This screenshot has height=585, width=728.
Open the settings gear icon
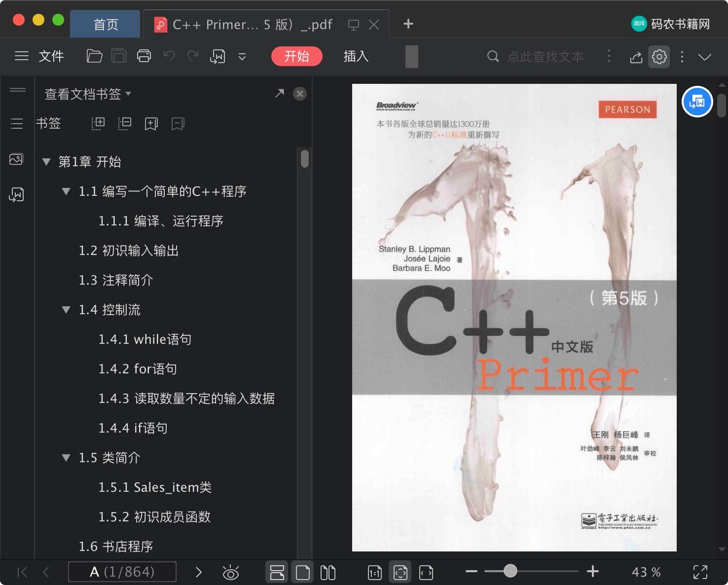point(659,57)
